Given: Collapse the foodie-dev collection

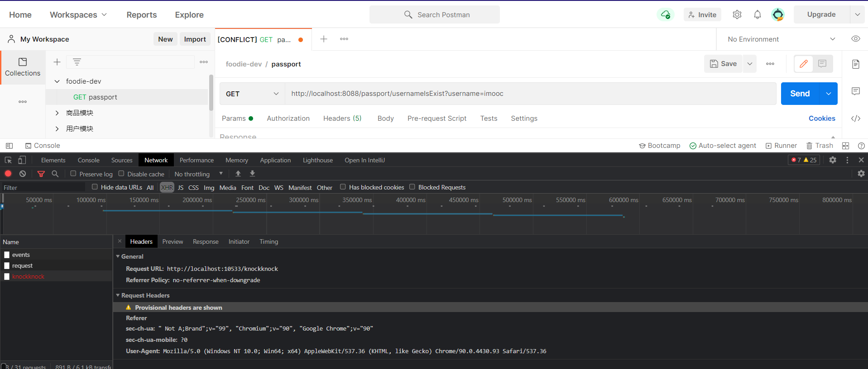Looking at the screenshot, I should (57, 81).
